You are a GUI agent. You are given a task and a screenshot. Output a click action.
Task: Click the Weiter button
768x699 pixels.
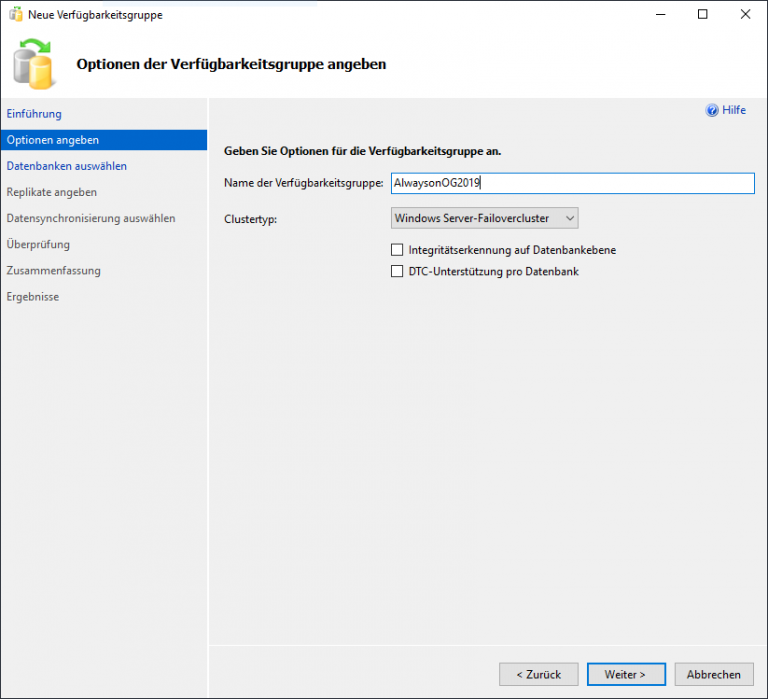(x=626, y=675)
